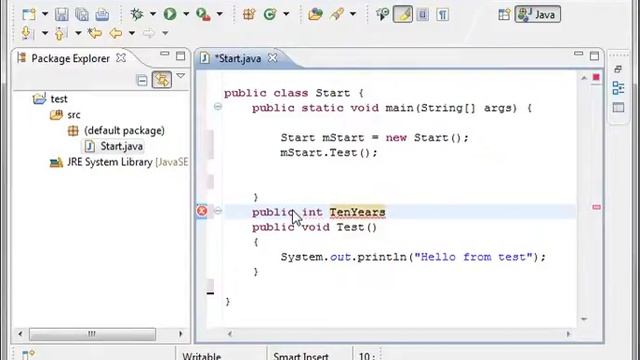The height and width of the screenshot is (360, 640).
Task: Collapse the main method fold marker
Action: (x=218, y=107)
